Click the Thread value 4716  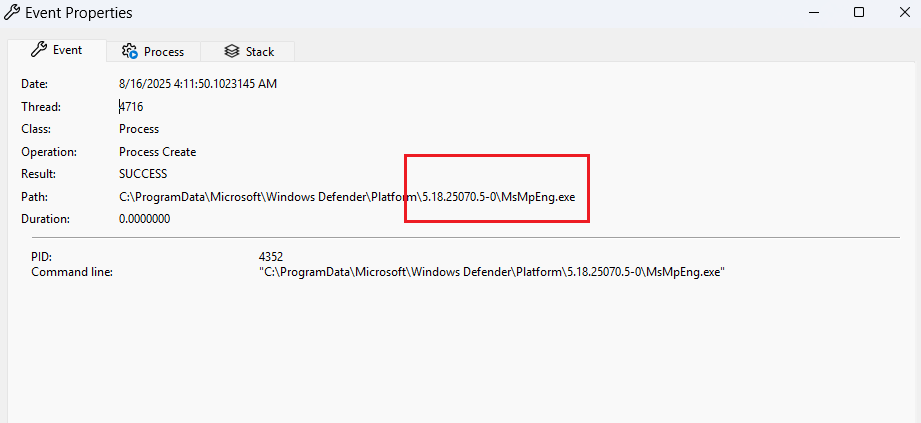pos(132,107)
